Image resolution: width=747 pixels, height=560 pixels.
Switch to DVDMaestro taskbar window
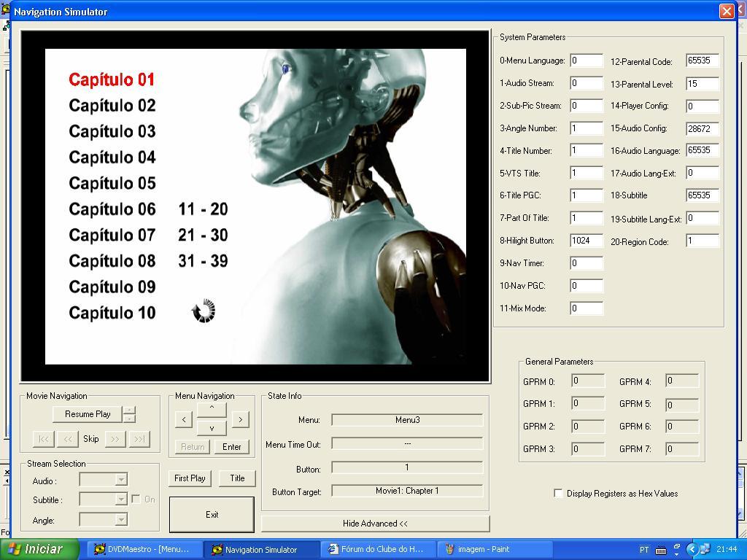[x=144, y=550]
